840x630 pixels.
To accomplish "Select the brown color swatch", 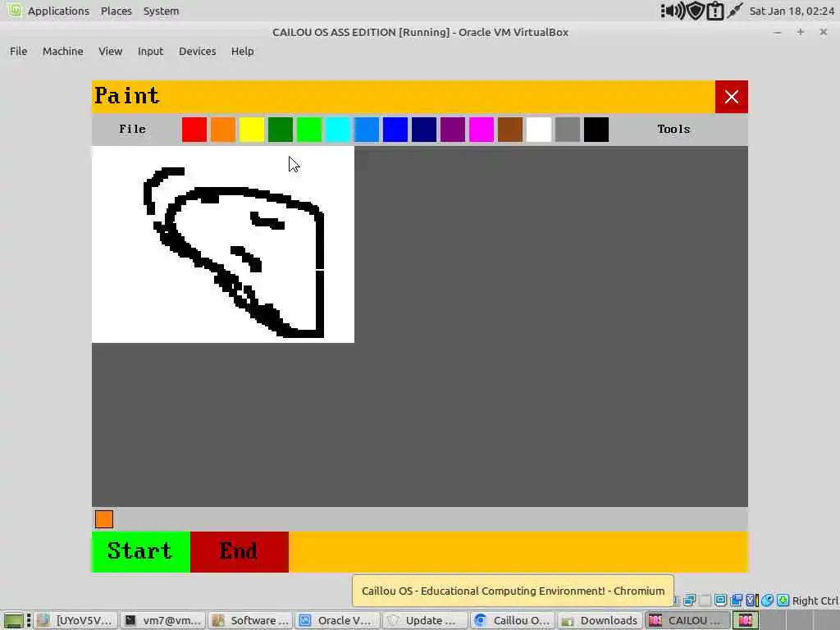I will point(510,130).
